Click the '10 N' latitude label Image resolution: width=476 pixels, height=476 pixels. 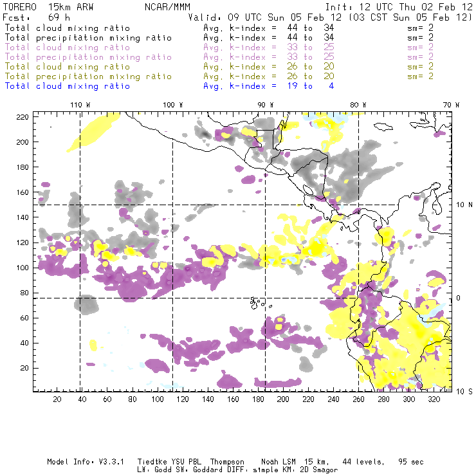point(464,205)
